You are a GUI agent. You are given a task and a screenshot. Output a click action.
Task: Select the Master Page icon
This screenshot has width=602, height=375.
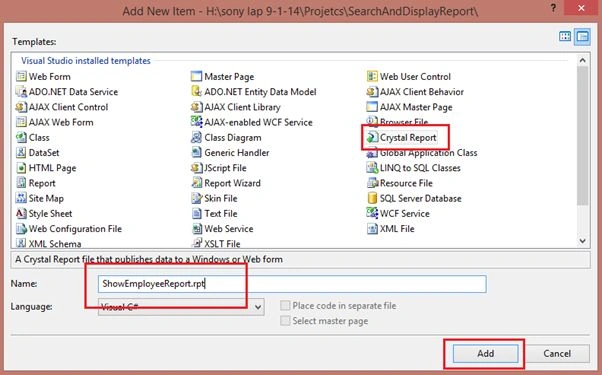pos(197,76)
